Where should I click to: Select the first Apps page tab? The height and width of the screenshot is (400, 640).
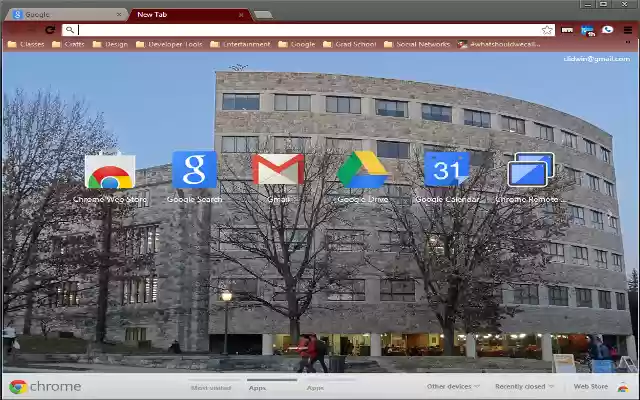pos(257,387)
